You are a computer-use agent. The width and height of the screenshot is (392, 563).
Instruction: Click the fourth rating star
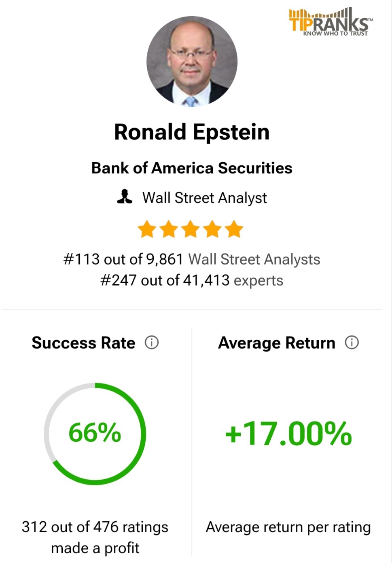tap(212, 229)
